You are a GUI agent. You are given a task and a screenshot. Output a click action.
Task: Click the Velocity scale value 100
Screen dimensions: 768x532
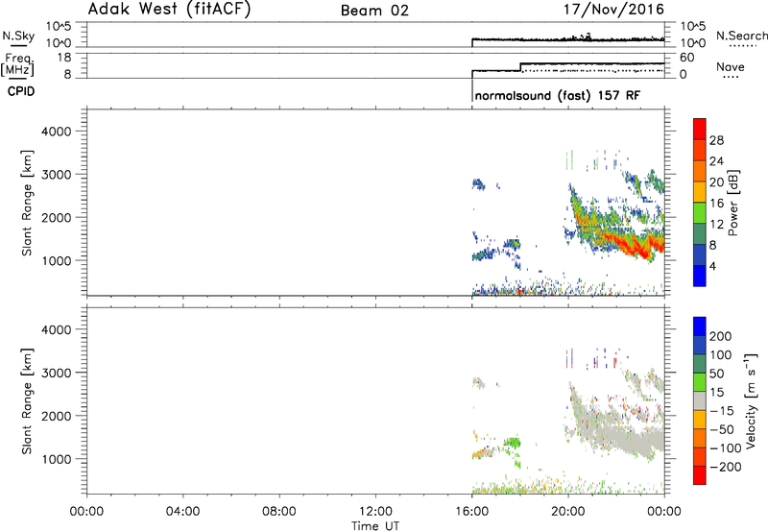pos(721,354)
